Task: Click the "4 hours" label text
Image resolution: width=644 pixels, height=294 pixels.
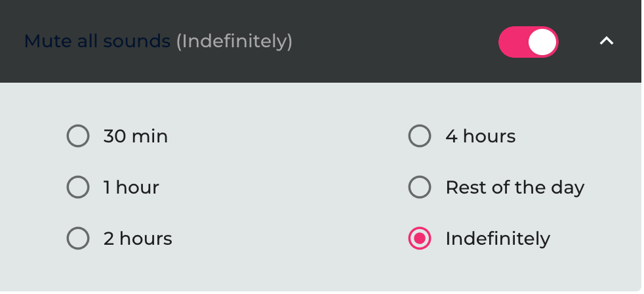Action: pyautogui.click(x=481, y=136)
